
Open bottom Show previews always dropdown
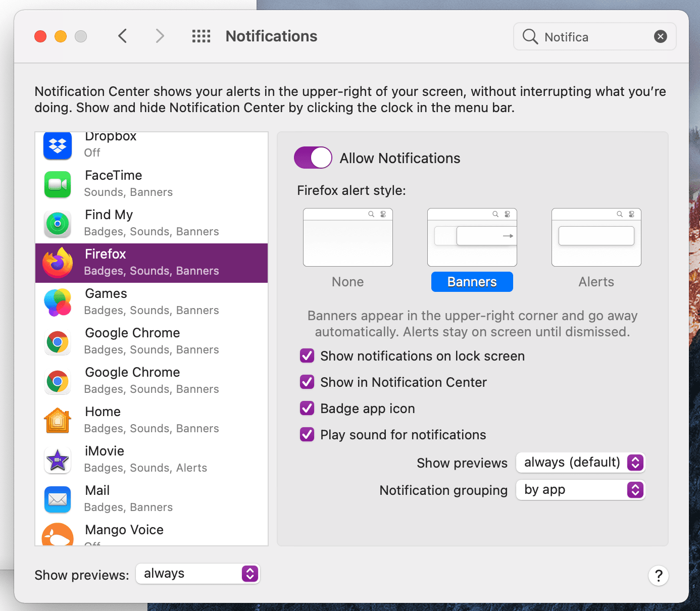coord(198,574)
